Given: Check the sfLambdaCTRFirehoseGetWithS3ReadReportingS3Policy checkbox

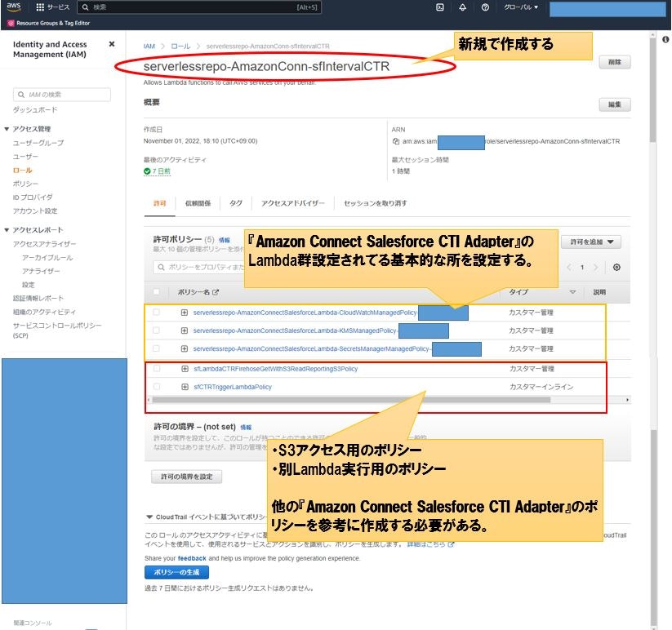Looking at the screenshot, I should (157, 368).
